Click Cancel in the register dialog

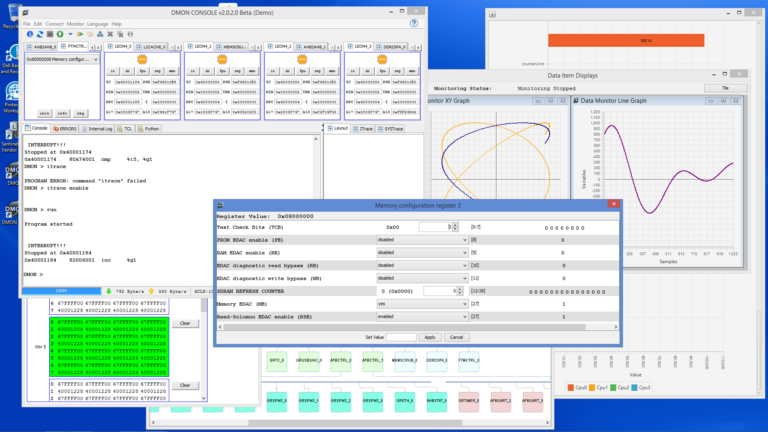456,337
